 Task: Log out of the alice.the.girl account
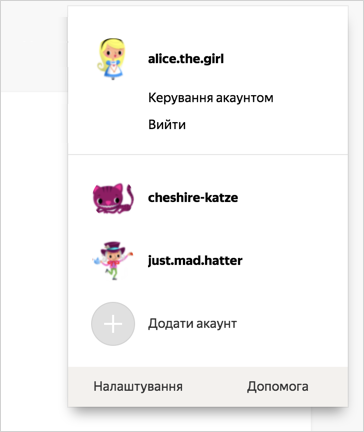[167, 125]
